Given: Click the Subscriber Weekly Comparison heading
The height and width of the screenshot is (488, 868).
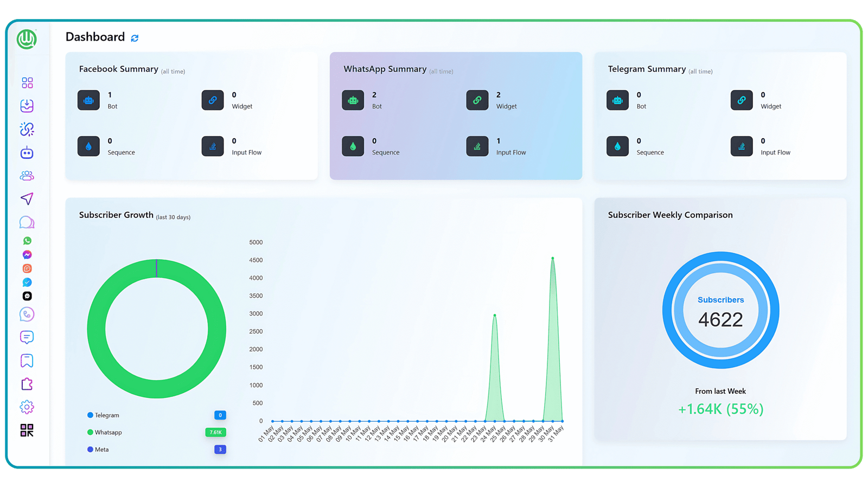Looking at the screenshot, I should pyautogui.click(x=671, y=215).
